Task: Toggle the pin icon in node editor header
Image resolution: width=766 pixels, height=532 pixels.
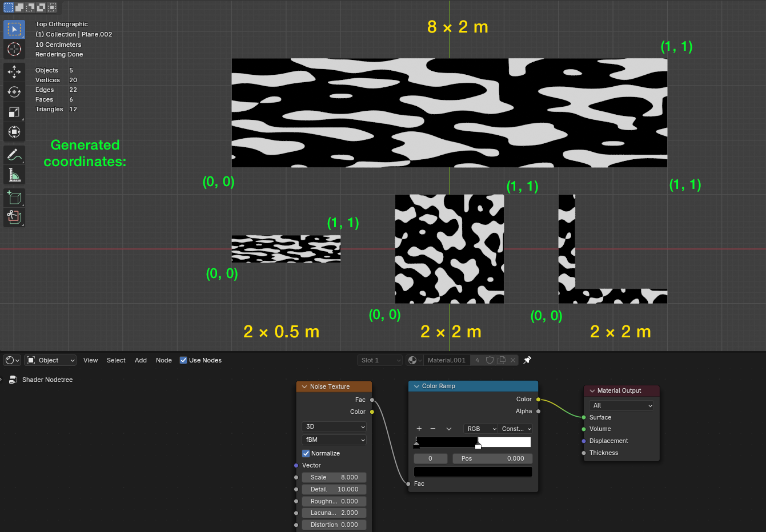Action: (x=527, y=360)
